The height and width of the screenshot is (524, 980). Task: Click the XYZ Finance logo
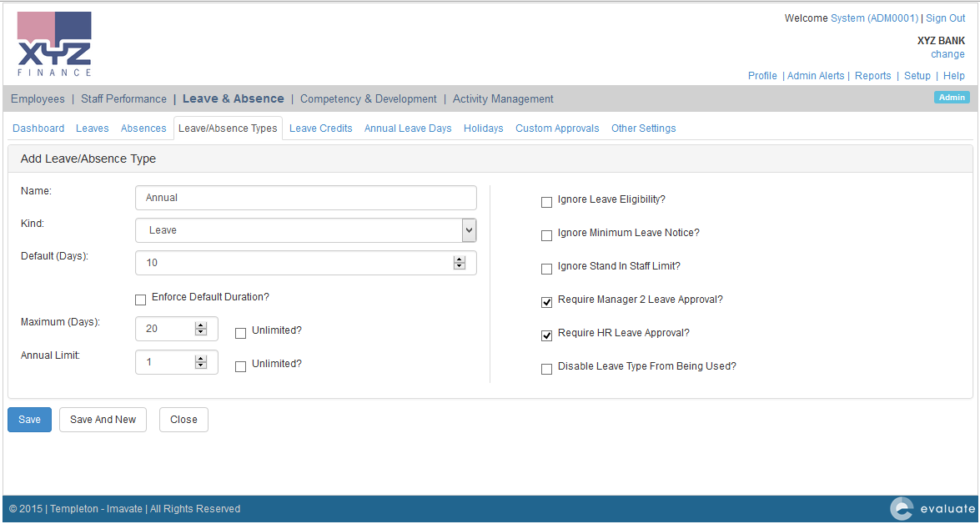click(x=54, y=44)
